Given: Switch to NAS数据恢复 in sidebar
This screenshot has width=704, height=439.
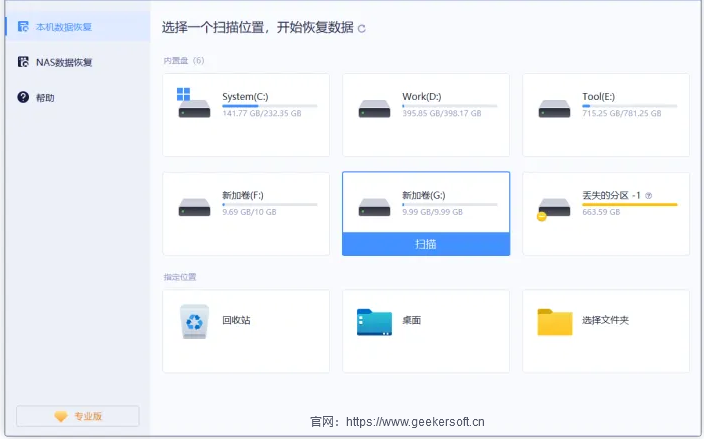Looking at the screenshot, I should coord(64,62).
